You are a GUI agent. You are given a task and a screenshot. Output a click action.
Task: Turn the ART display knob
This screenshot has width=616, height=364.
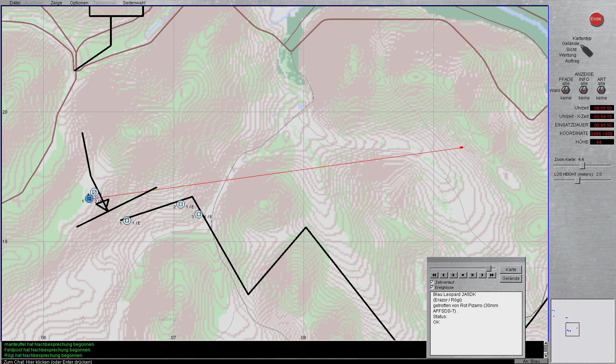click(x=602, y=90)
